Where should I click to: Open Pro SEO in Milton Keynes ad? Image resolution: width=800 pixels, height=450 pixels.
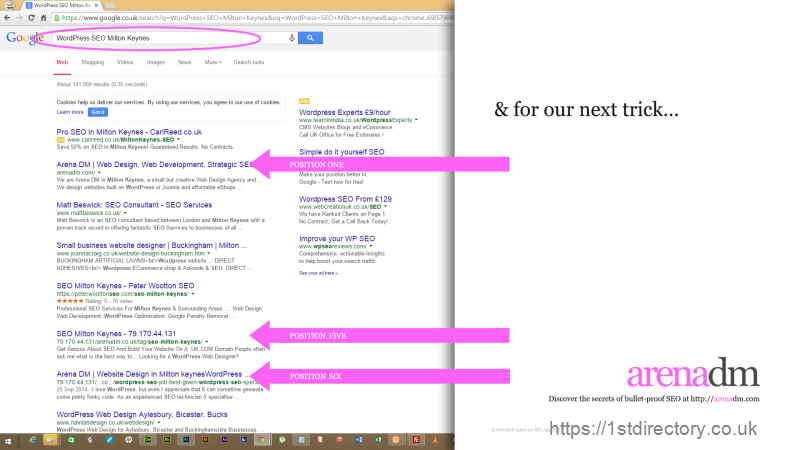tap(129, 132)
